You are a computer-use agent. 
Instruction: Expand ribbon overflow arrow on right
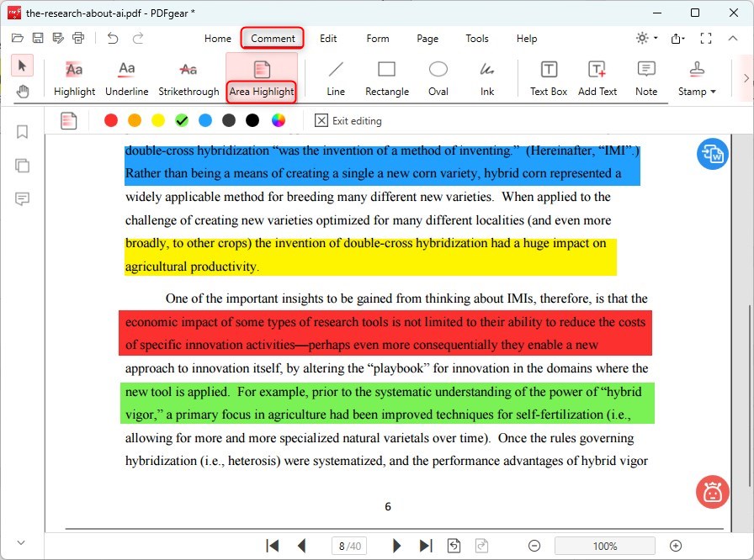coord(746,78)
